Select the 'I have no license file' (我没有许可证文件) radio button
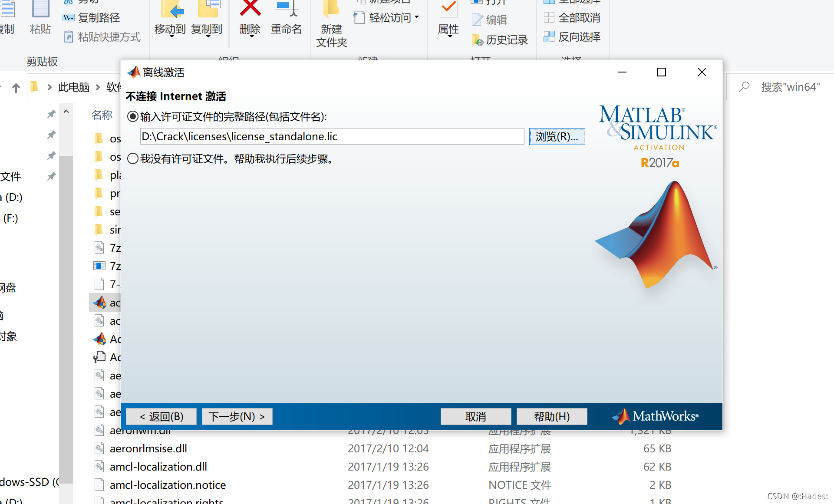This screenshot has height=504, width=834. (133, 158)
